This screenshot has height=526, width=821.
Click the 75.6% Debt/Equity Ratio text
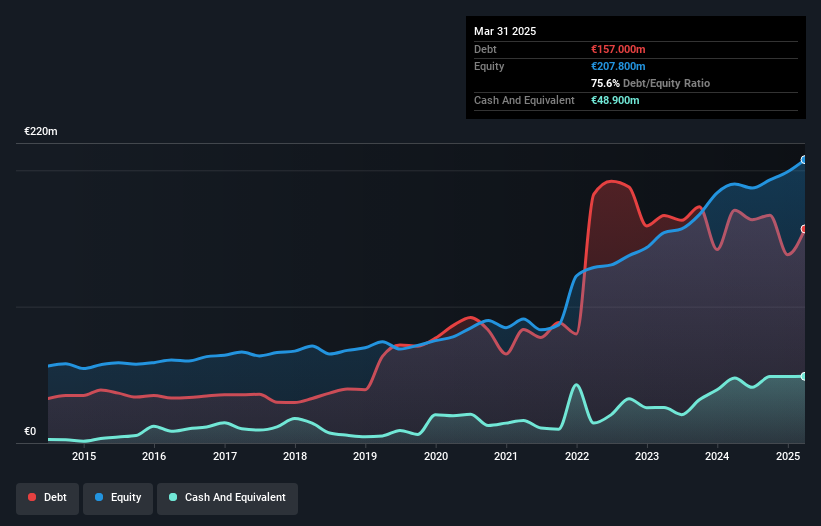pyautogui.click(x=650, y=83)
